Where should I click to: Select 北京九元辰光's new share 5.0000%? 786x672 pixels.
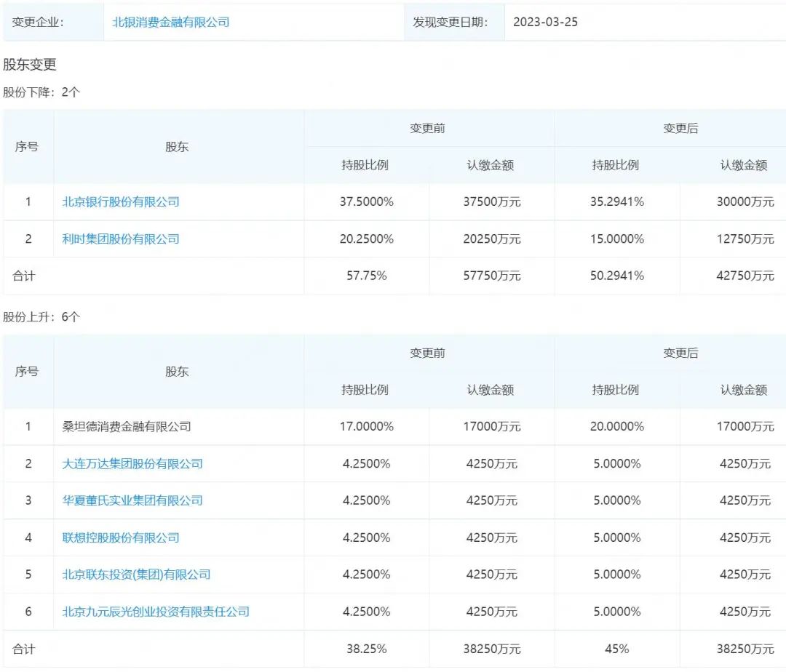coord(617,612)
